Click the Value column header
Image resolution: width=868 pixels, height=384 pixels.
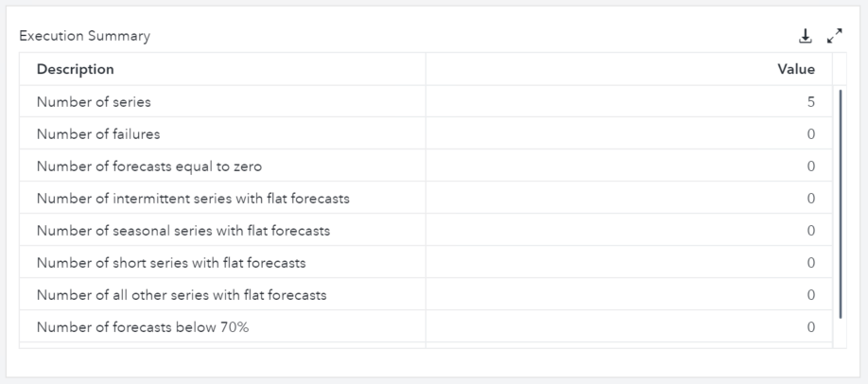pyautogui.click(x=795, y=69)
